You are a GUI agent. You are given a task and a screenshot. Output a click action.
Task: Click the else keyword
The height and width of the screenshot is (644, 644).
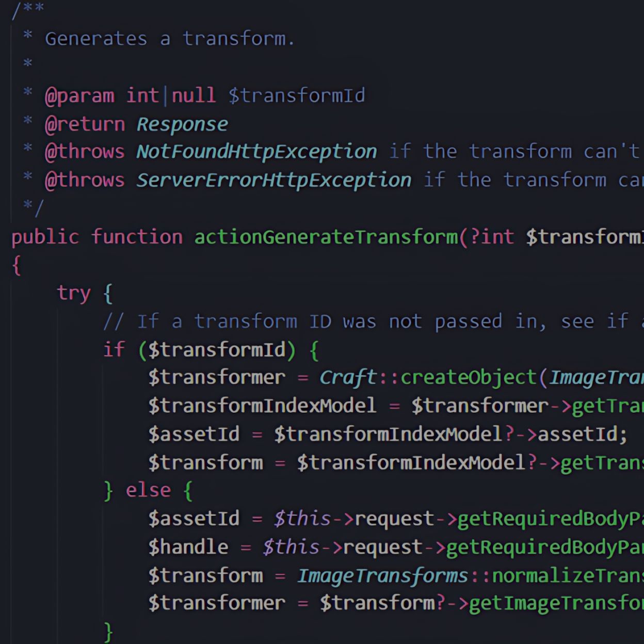[x=148, y=490]
